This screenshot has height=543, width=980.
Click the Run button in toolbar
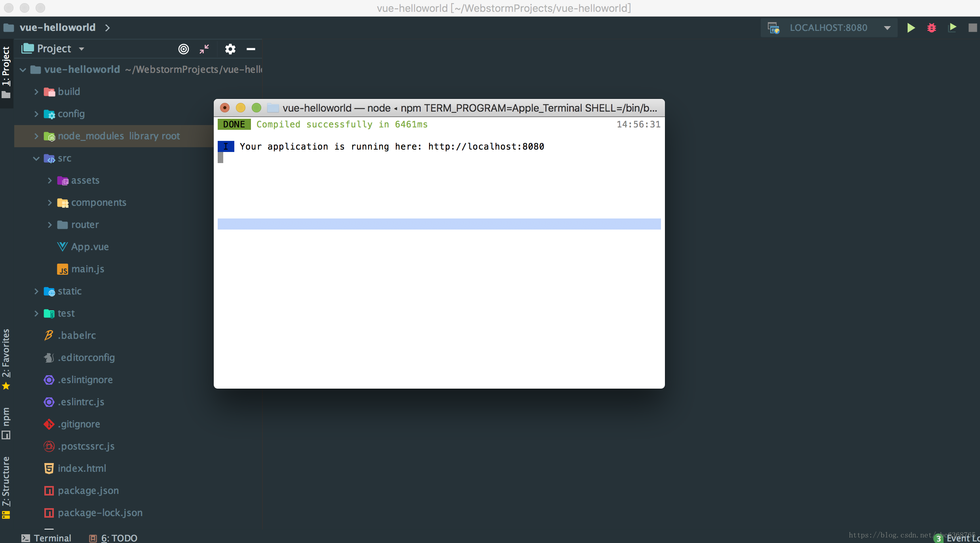pos(910,27)
